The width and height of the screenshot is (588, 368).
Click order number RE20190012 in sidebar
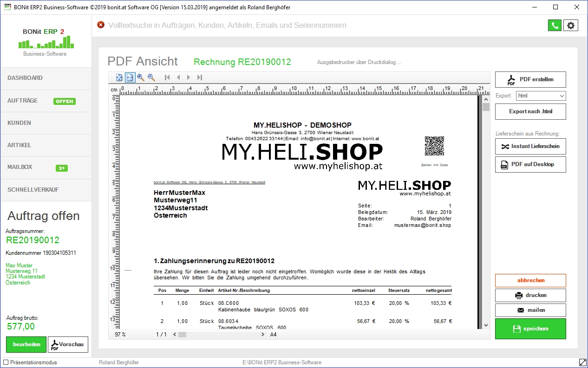33,240
